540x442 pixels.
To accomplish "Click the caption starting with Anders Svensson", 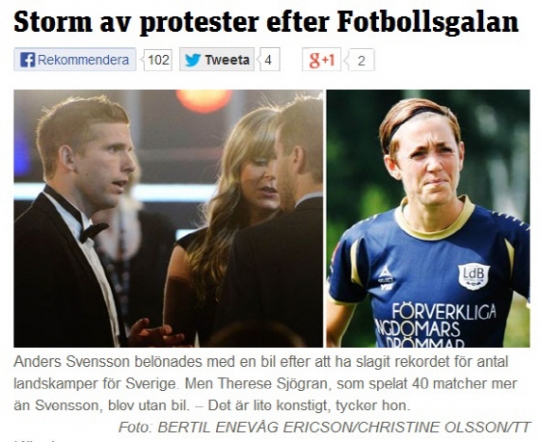I will [265, 384].
